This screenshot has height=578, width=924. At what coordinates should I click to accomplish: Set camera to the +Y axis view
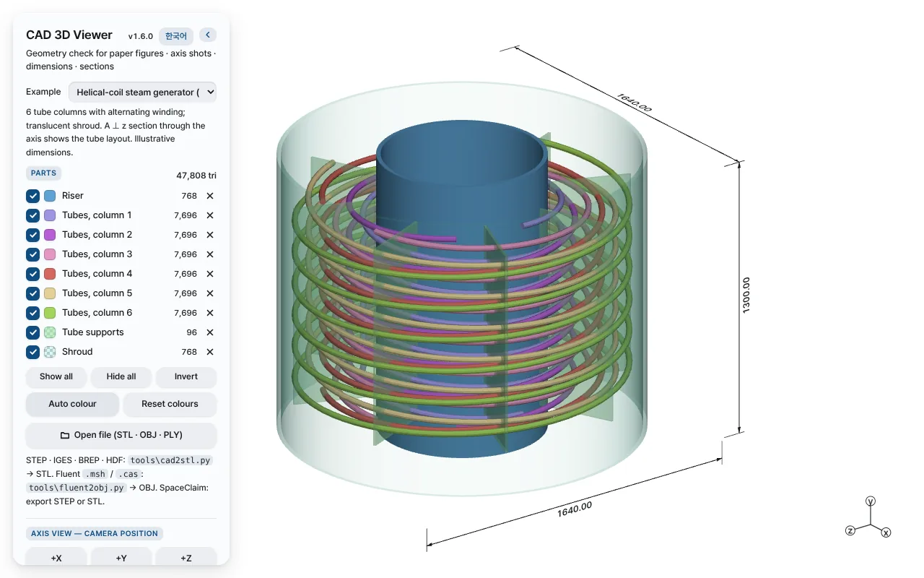pyautogui.click(x=121, y=558)
